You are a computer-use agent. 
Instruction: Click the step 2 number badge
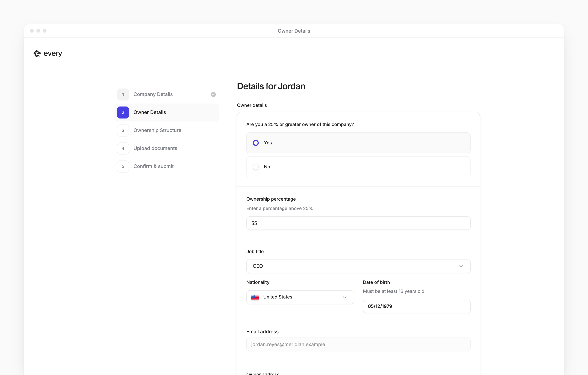[x=123, y=112]
